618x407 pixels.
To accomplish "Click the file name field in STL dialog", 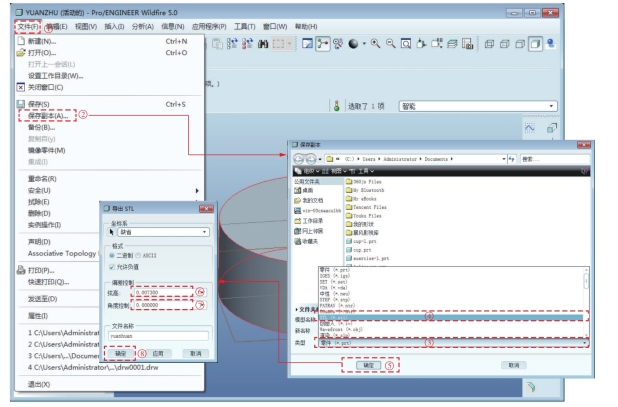I will pyautogui.click(x=158, y=336).
